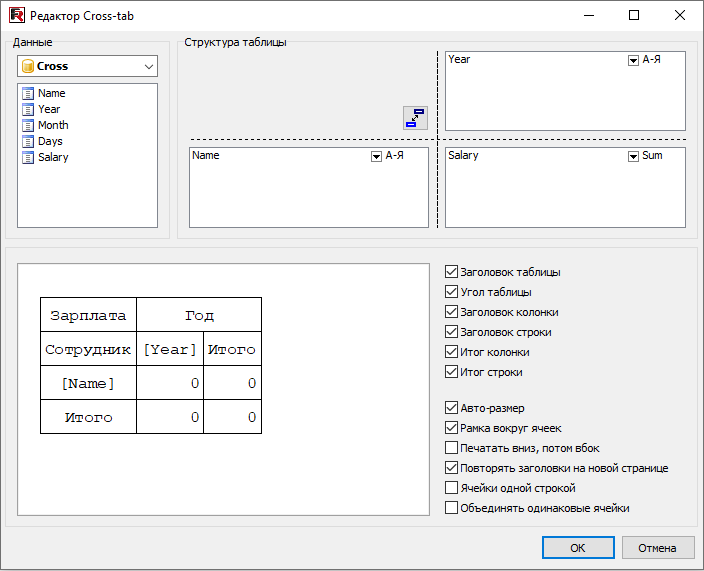Open sort order dropdown for Year column

point(633,60)
